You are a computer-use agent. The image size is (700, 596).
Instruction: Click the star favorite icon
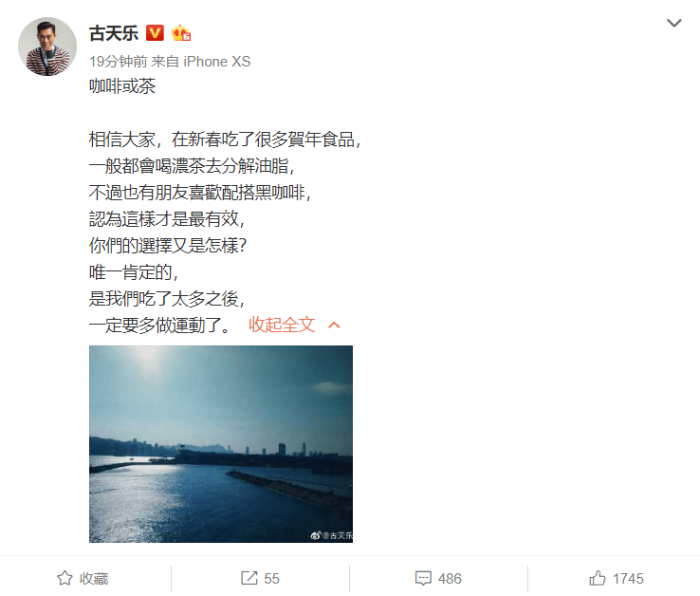click(x=64, y=578)
